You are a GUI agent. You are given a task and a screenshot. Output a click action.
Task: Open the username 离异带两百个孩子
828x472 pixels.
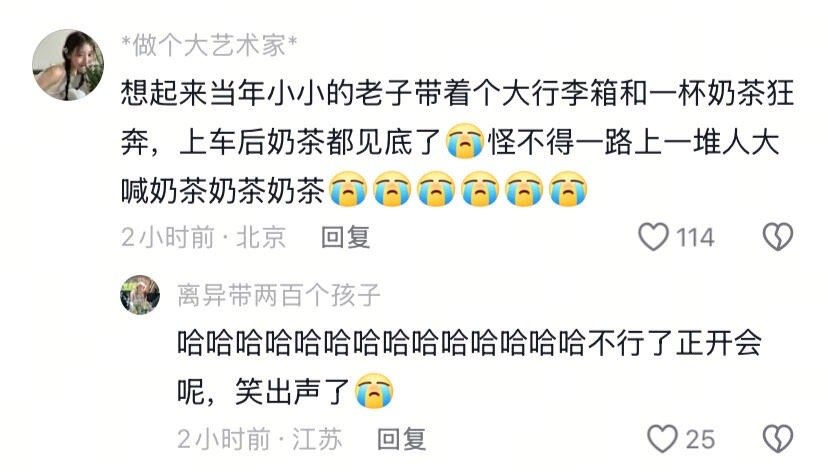pyautogui.click(x=279, y=295)
